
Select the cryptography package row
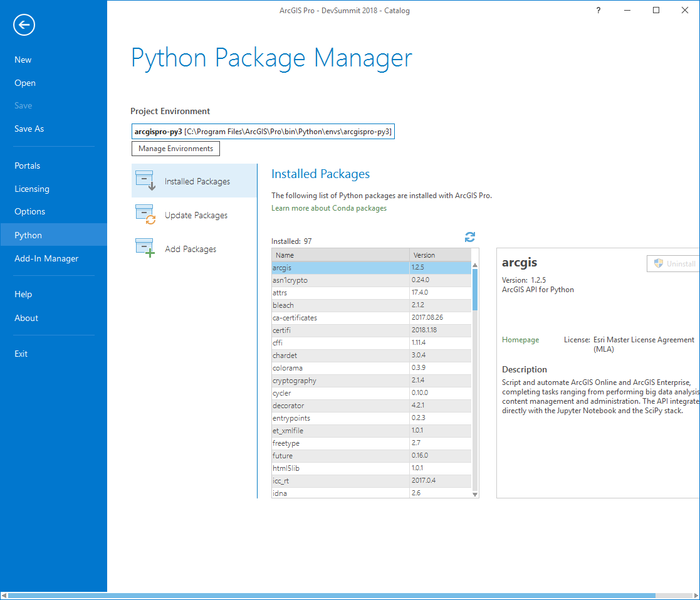(x=372, y=380)
